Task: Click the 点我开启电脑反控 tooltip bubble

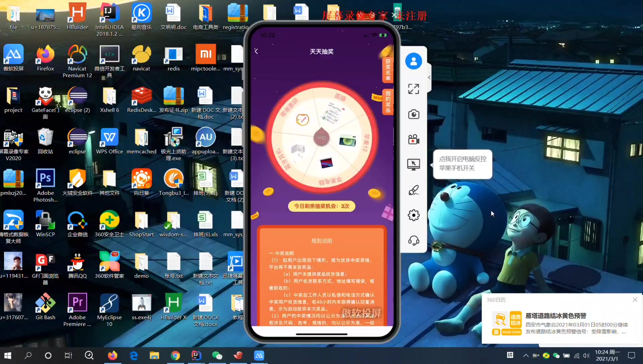Action: point(463,164)
